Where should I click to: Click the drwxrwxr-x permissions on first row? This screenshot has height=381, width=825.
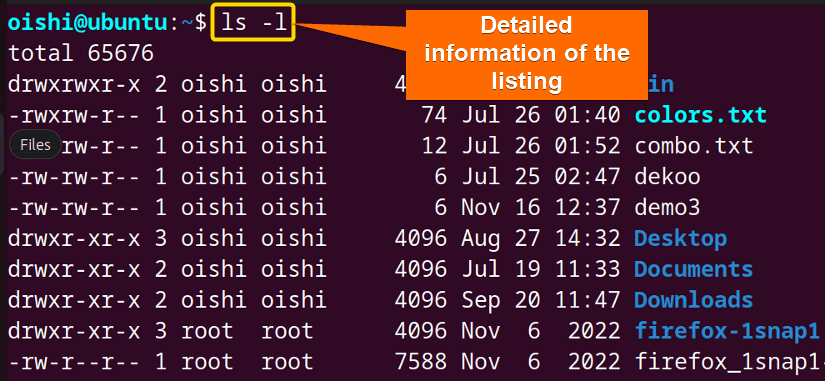click(x=74, y=84)
